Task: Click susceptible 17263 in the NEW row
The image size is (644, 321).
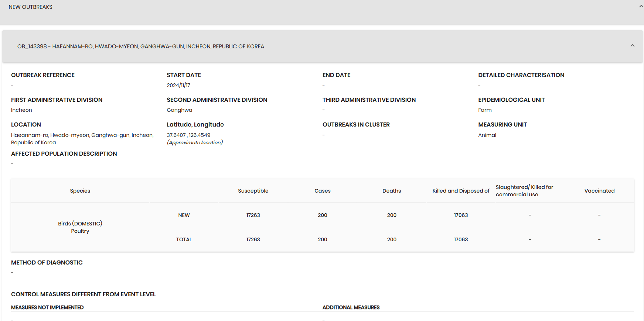Action: [x=253, y=215]
